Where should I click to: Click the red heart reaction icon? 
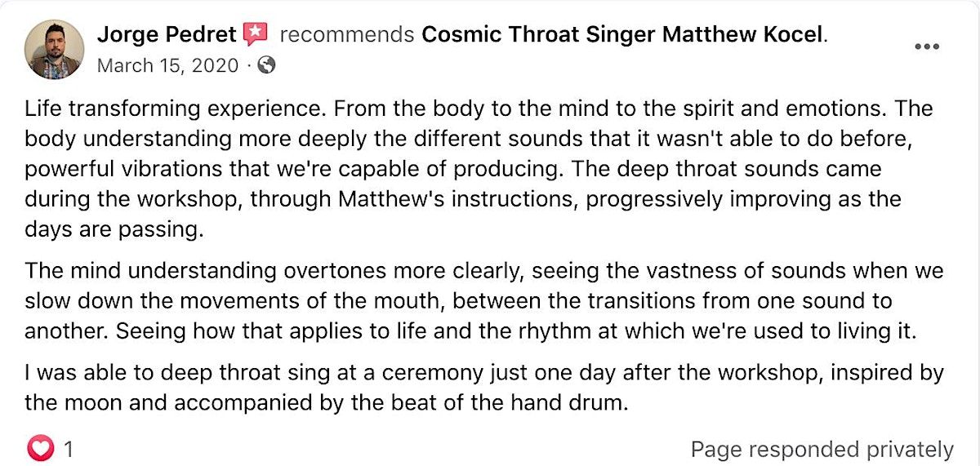(40, 448)
